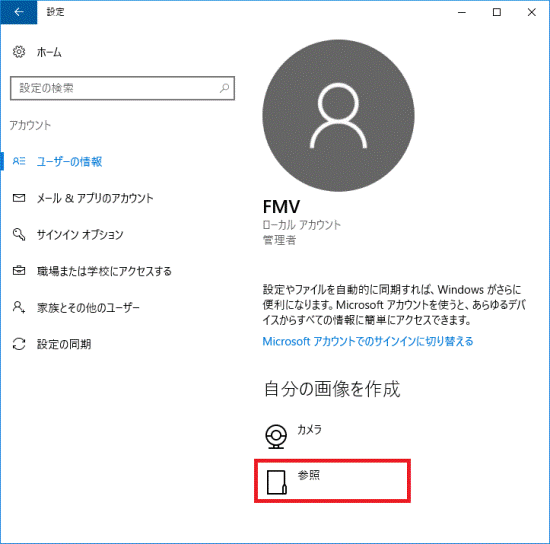Screen dimensions: 550x544
Task: Click the ユーザーの情報 icon
Action: pos(19,161)
